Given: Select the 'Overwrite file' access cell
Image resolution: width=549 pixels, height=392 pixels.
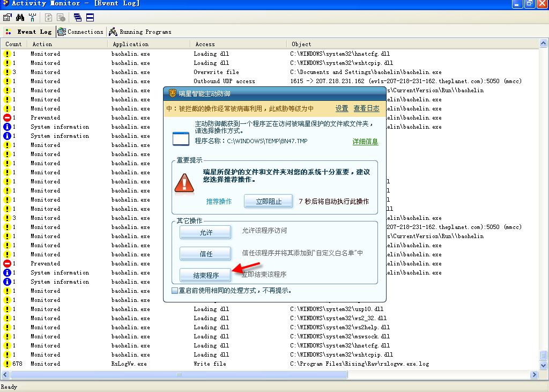Looking at the screenshot, I should (217, 72).
